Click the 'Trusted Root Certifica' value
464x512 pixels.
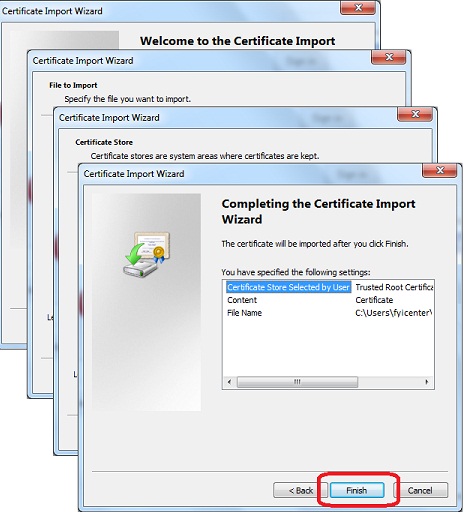394,287
